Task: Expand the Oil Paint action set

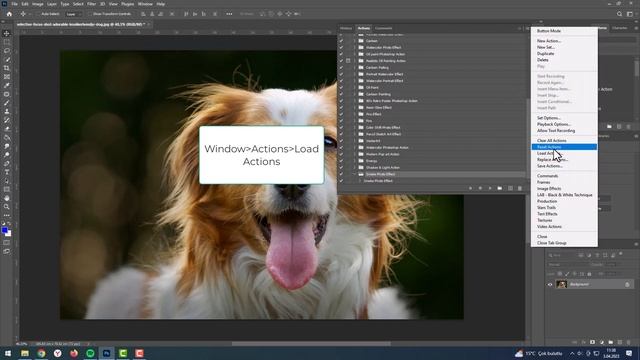Action: click(354, 87)
